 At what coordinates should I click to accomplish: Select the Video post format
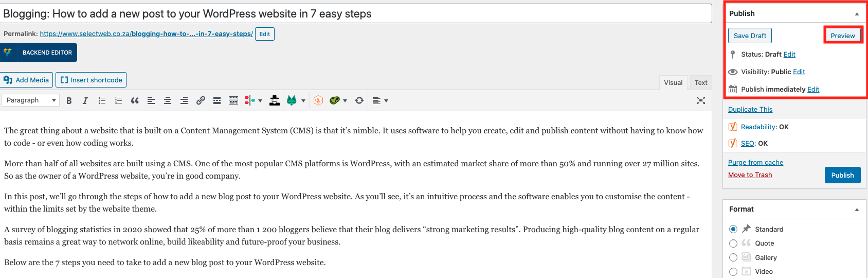[x=733, y=272]
